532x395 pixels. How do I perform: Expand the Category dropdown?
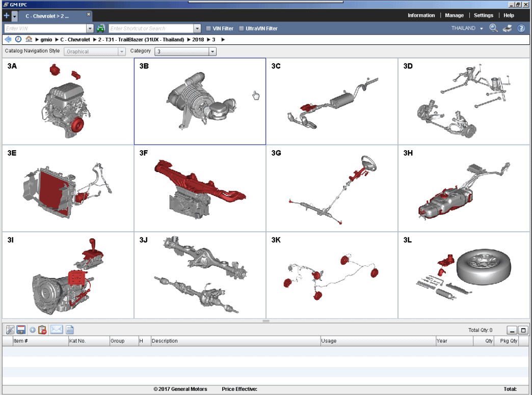tap(212, 51)
